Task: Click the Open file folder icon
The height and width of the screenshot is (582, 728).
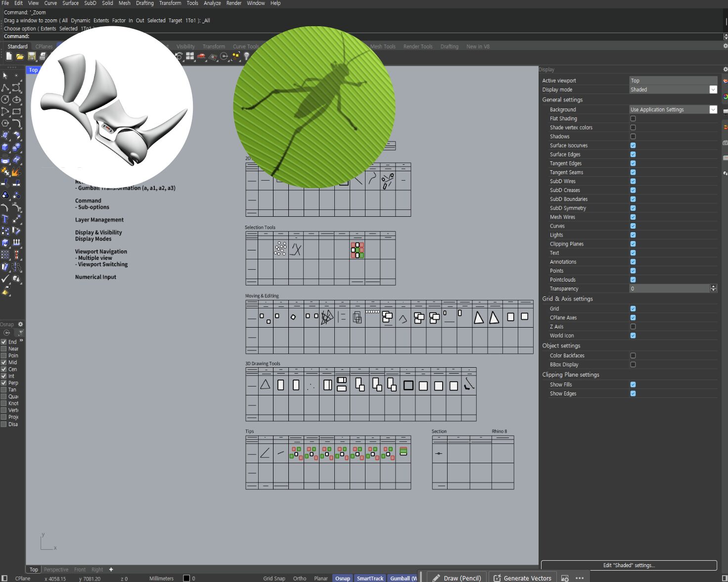Action: click(20, 56)
